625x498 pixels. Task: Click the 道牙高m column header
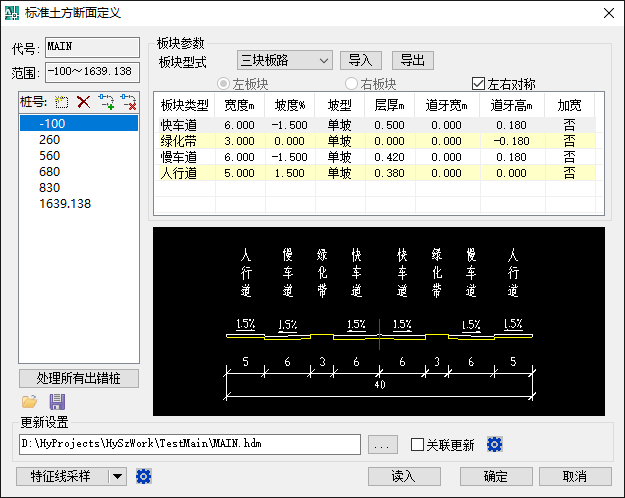(x=512, y=105)
